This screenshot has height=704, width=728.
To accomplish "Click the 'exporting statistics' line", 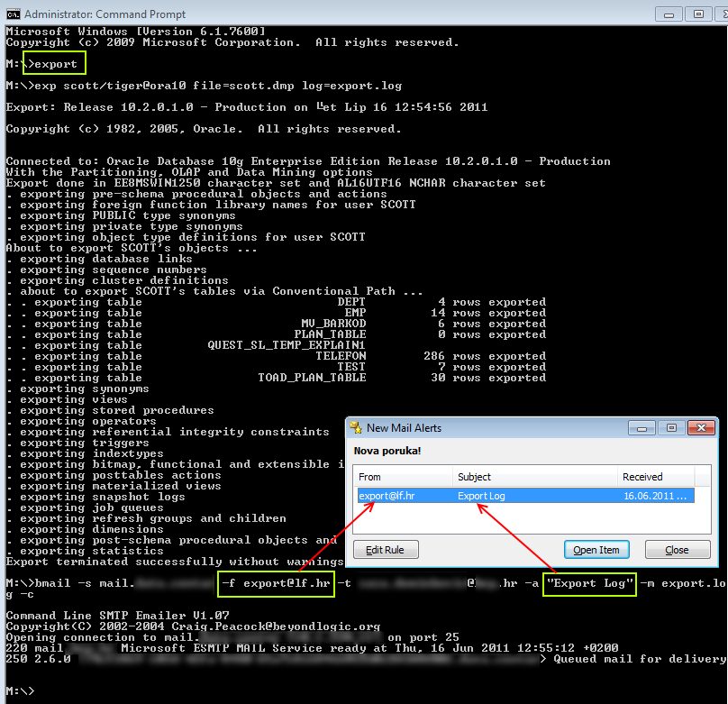I will coord(86,551).
